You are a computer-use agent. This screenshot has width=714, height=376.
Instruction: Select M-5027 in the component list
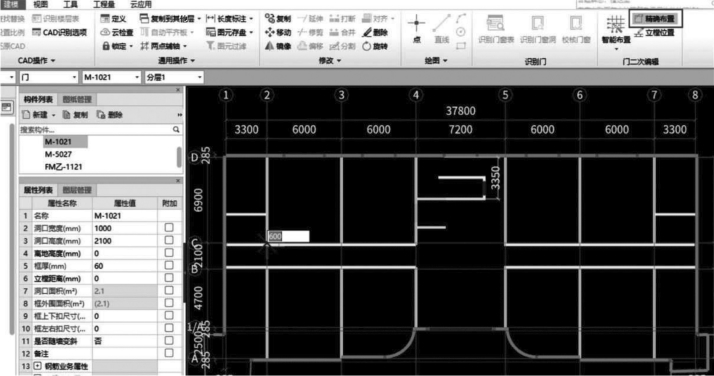point(58,154)
